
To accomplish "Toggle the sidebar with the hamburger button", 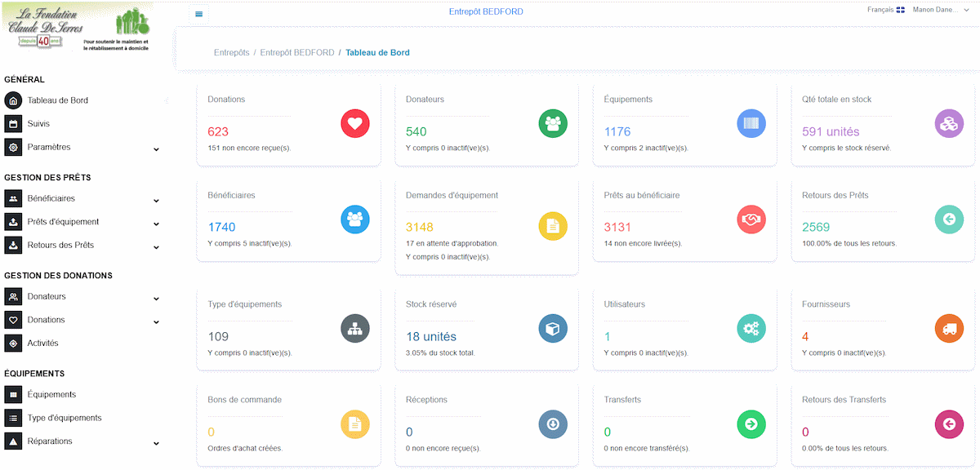I will pos(198,13).
